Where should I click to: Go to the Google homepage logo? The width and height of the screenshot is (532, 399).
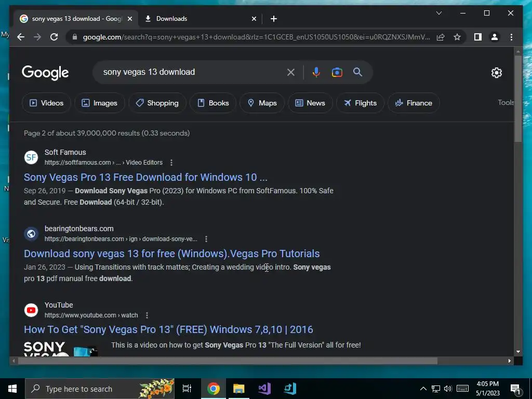coord(45,73)
